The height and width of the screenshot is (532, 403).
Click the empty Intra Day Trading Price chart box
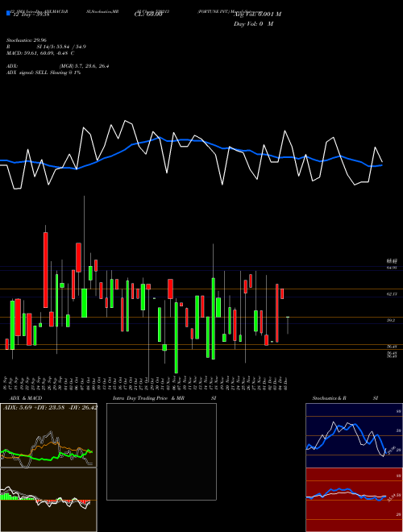point(161,451)
